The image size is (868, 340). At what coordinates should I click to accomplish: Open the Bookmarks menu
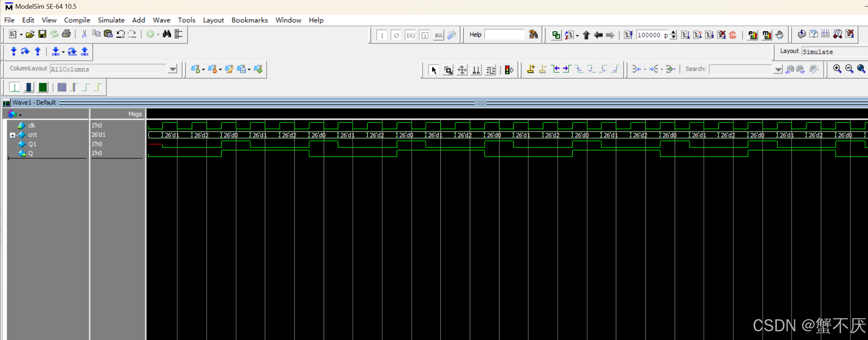tap(250, 20)
